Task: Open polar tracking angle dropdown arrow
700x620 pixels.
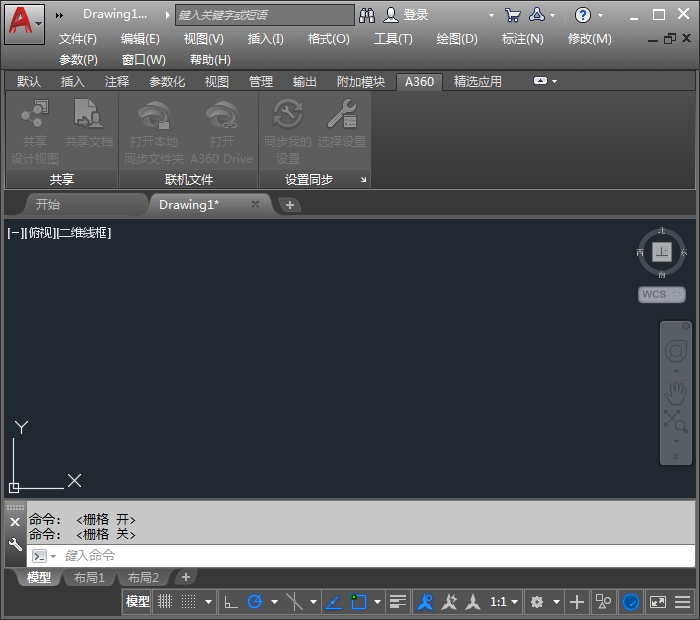Action: (x=274, y=602)
